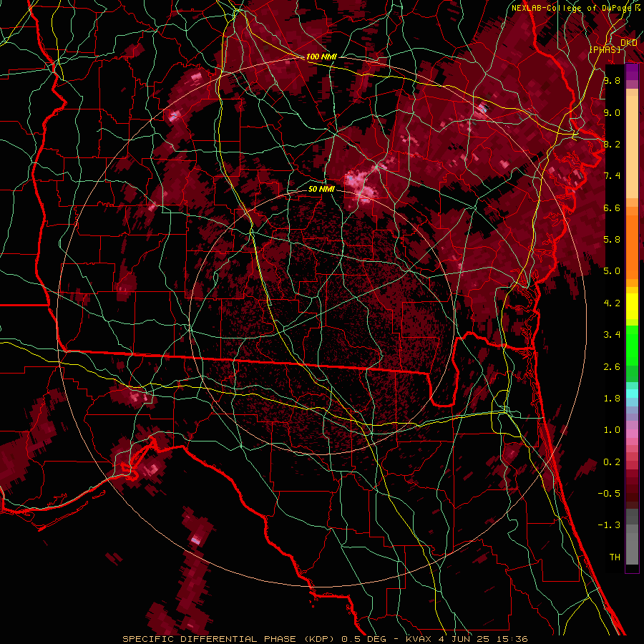
Task: Click the legend value "3.4"
Action: tap(612, 335)
